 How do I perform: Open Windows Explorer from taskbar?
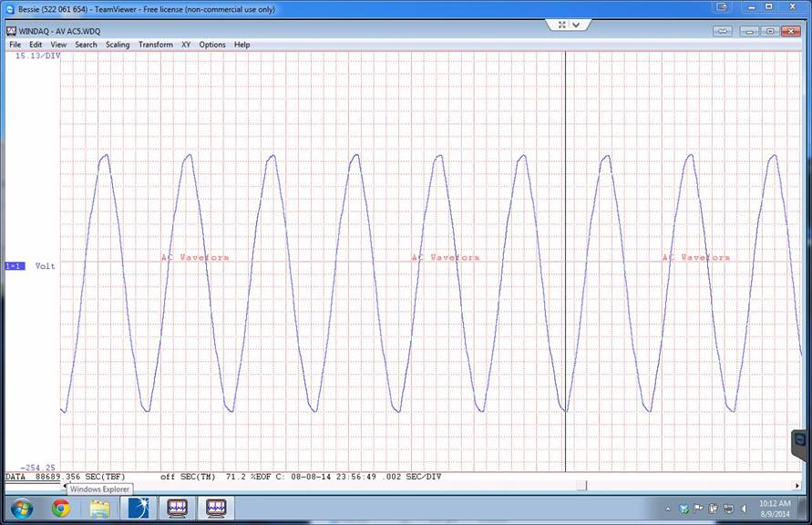pos(99,509)
